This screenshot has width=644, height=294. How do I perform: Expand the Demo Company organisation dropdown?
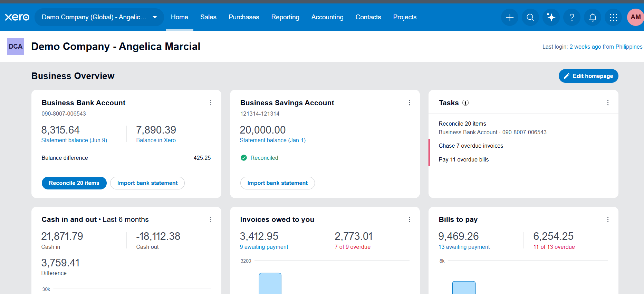point(99,17)
